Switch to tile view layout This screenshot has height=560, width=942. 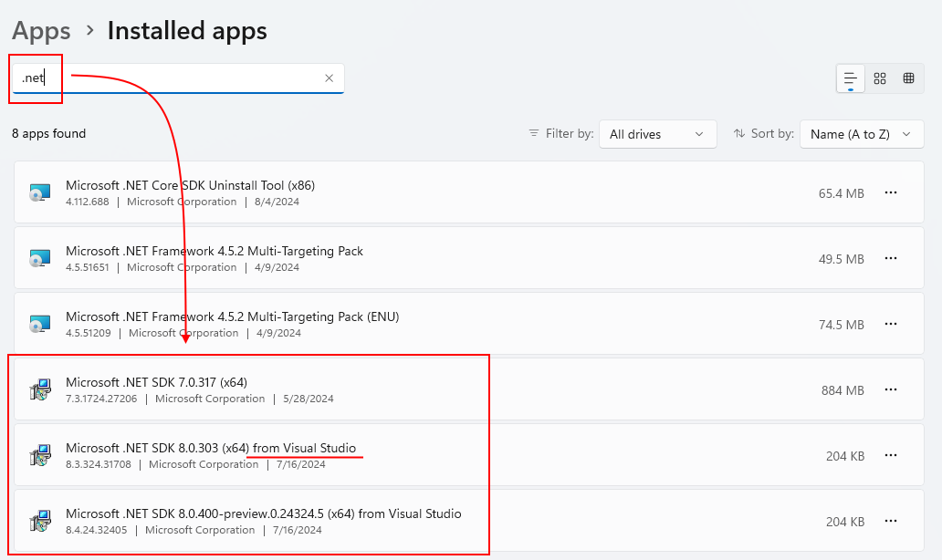click(x=879, y=78)
